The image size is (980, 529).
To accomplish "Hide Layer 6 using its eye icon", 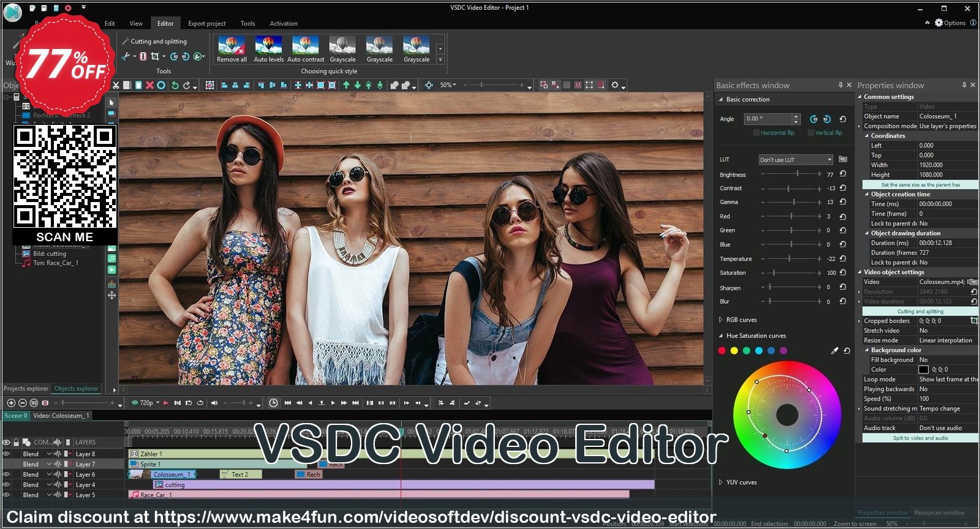I will 7,475.
